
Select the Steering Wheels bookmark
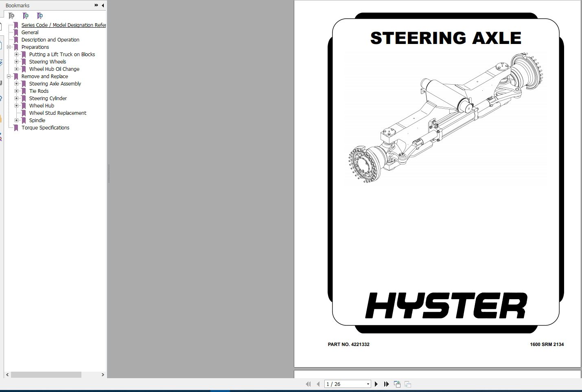point(48,62)
